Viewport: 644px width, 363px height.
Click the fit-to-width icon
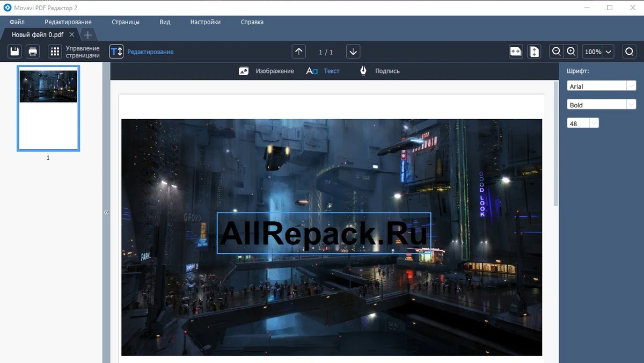[x=516, y=52]
